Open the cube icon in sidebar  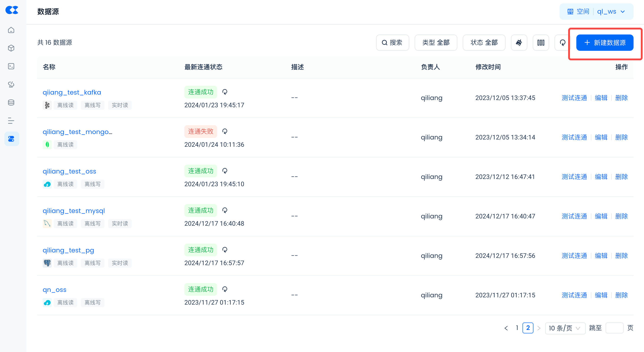point(11,48)
